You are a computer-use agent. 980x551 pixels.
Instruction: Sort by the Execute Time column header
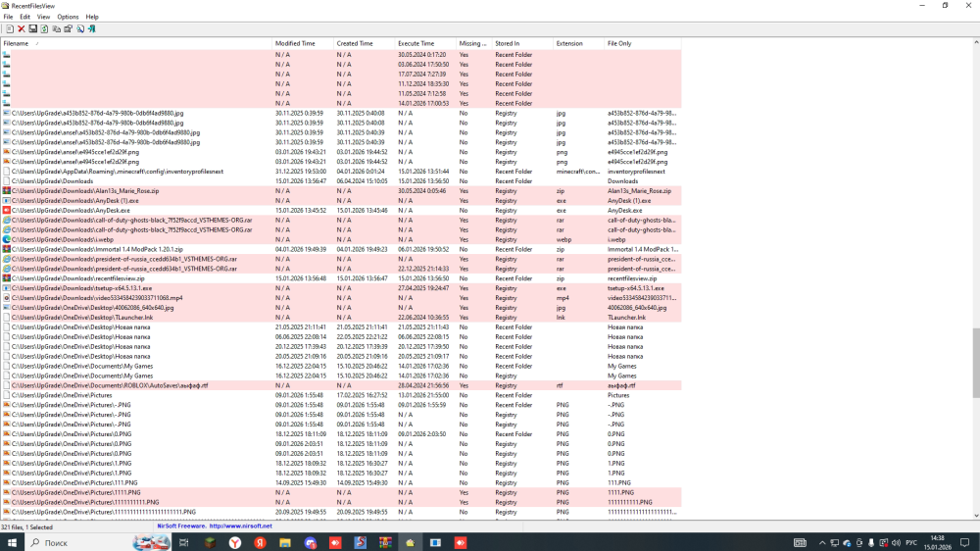click(425, 44)
